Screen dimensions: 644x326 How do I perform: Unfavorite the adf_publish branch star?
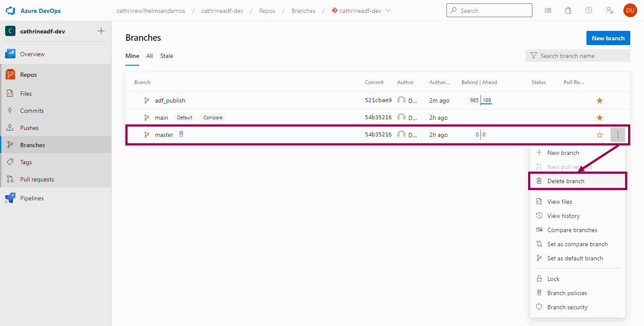[x=599, y=100]
